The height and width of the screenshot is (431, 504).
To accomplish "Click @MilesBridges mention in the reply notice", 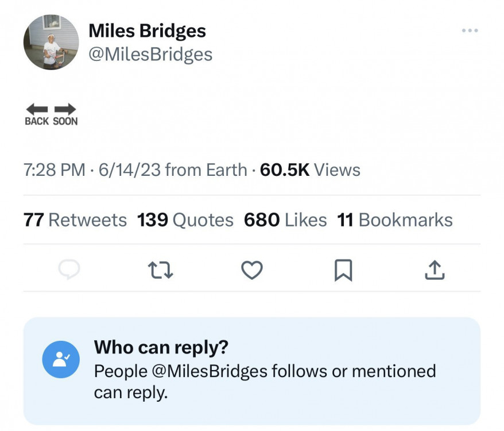I will coord(210,371).
